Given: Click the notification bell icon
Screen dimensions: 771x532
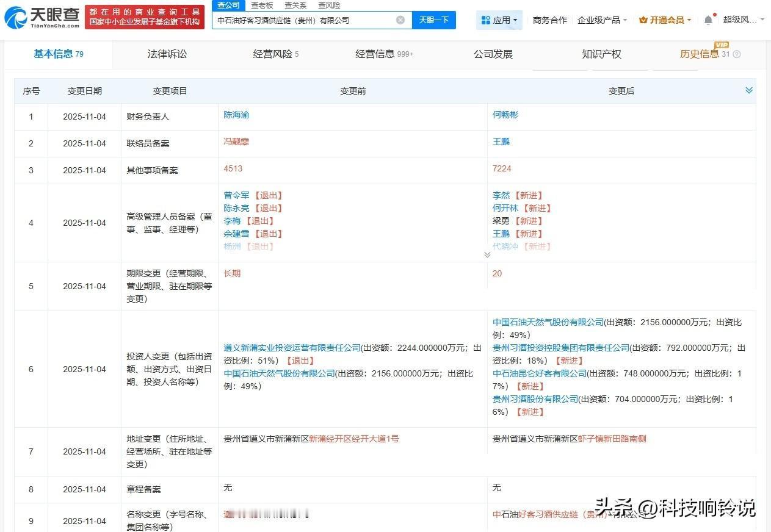Looking at the screenshot, I should [x=708, y=19].
